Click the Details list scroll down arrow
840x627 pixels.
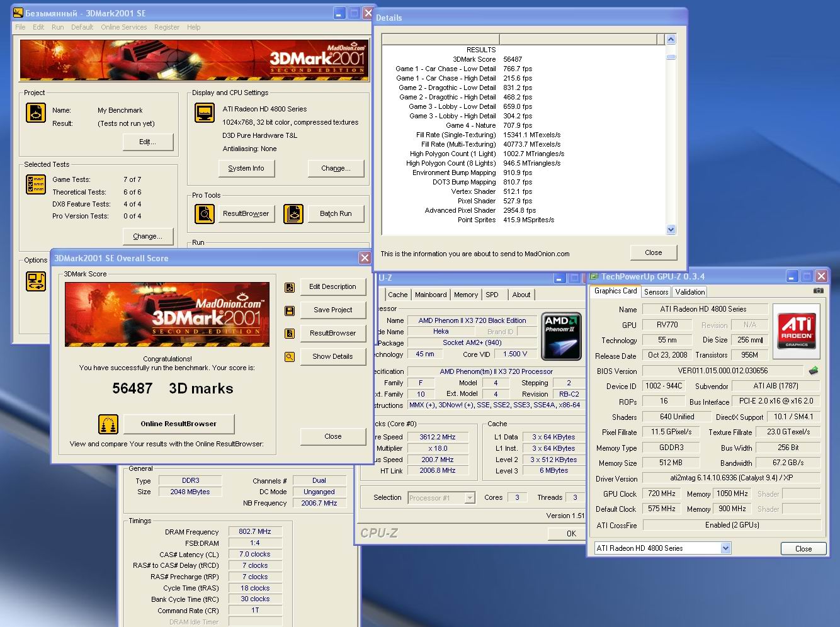(x=671, y=230)
